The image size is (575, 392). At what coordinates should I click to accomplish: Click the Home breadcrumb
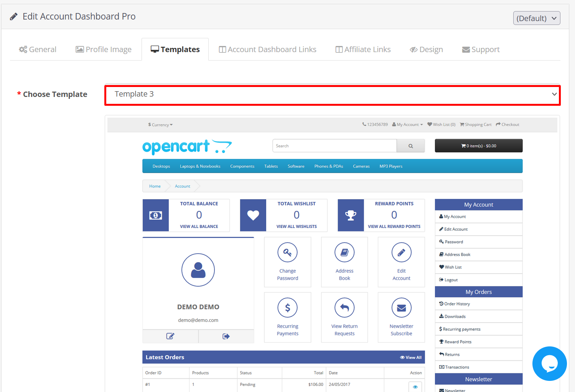155,186
